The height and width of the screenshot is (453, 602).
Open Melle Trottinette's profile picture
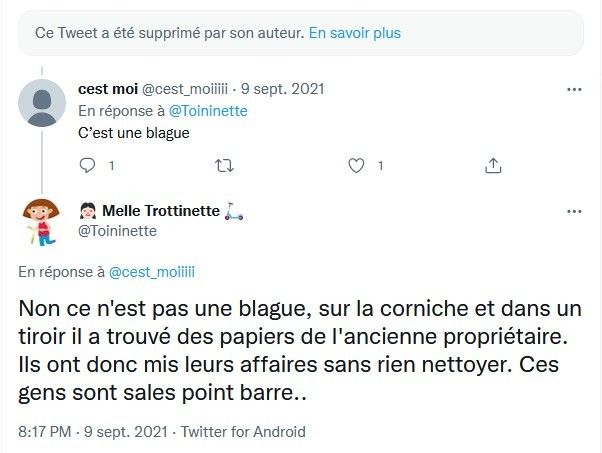[x=42, y=223]
